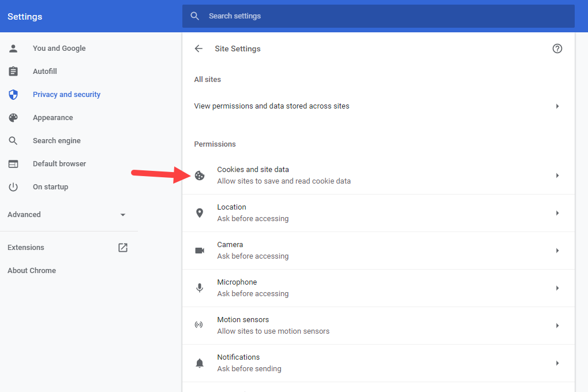Click the Appearance palette icon
Image resolution: width=588 pixels, height=392 pixels.
(13, 117)
